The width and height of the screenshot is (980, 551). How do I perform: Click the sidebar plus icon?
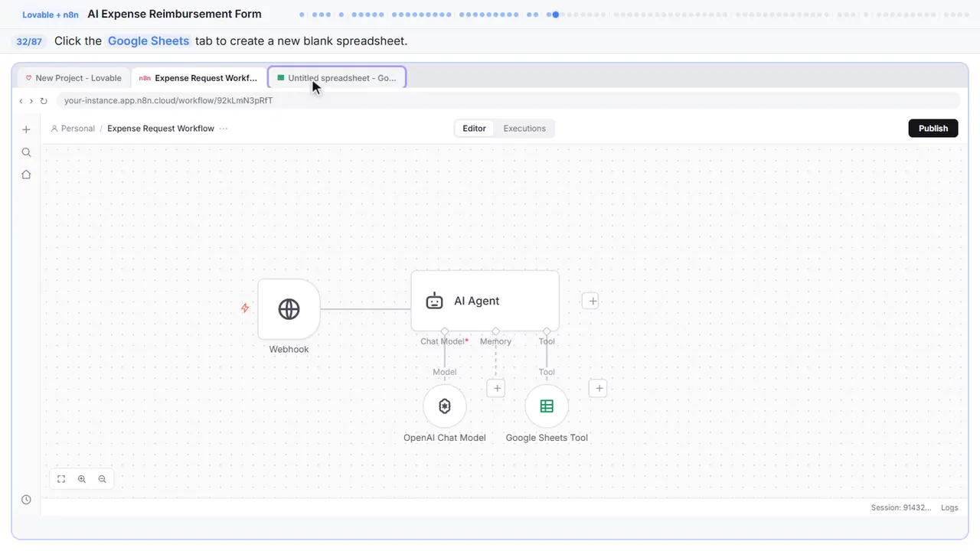(x=26, y=129)
